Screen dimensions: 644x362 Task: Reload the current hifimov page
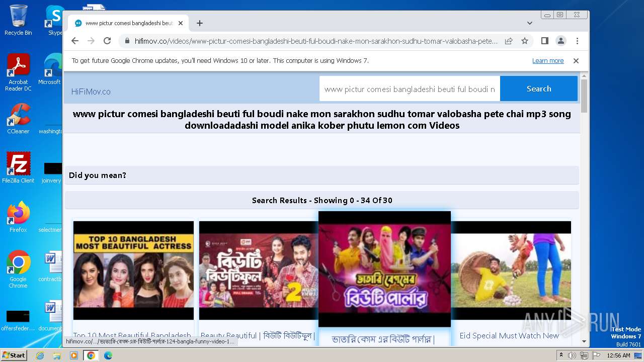coord(107,41)
